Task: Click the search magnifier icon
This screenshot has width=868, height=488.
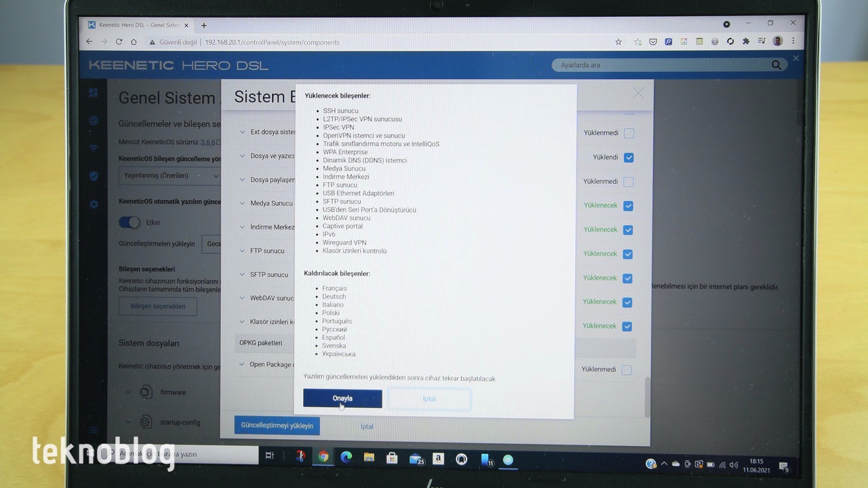Action: tap(776, 65)
